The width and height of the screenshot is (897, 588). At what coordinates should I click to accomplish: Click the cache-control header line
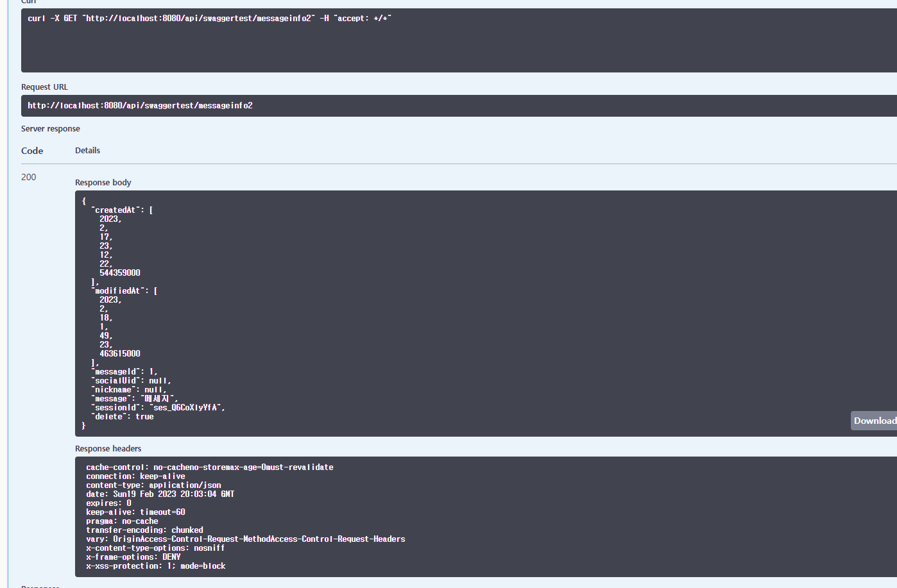coord(210,467)
